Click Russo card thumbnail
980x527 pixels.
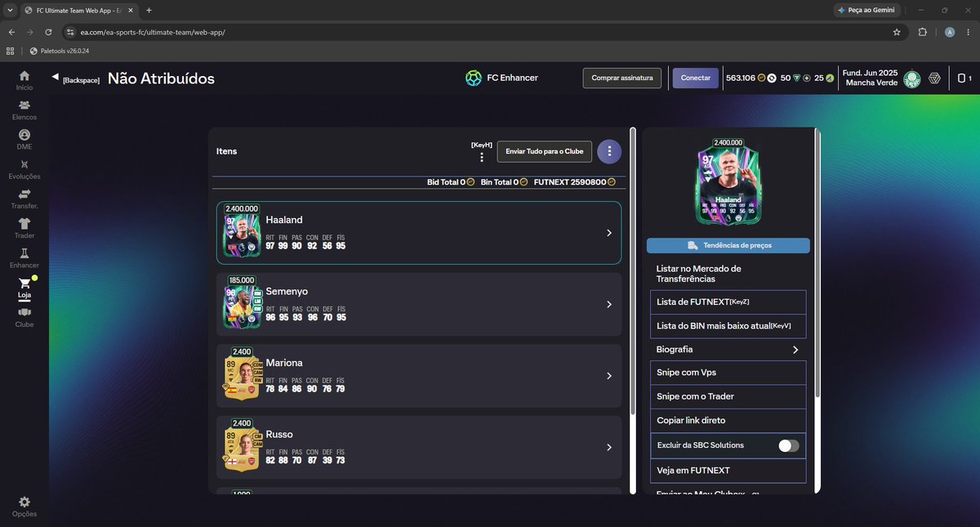tap(242, 446)
